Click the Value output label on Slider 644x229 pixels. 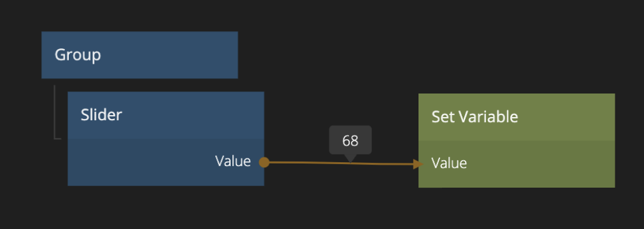tap(233, 162)
